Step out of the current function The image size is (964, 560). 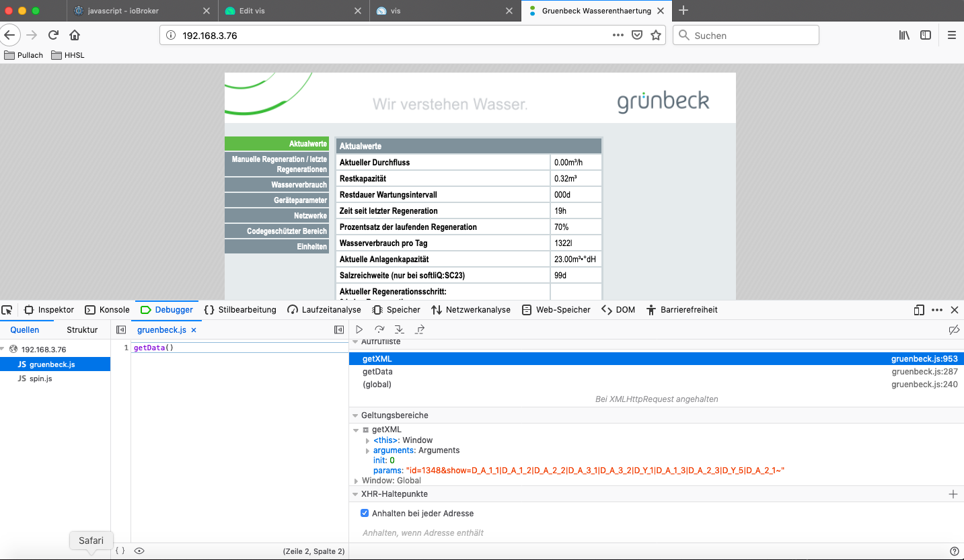tap(420, 329)
